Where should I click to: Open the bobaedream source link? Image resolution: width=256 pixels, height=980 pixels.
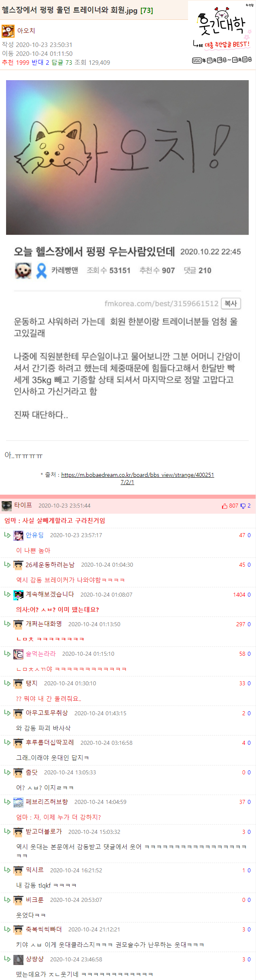138,478
